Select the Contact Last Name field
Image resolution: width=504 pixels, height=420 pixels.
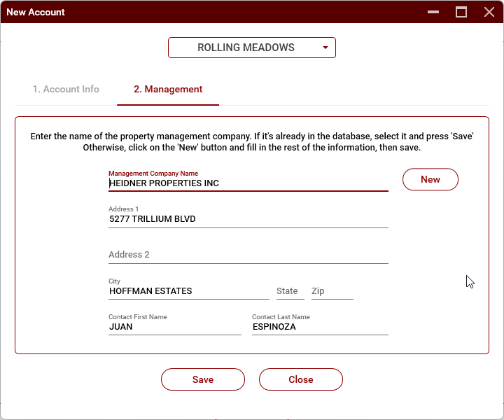[319, 327]
